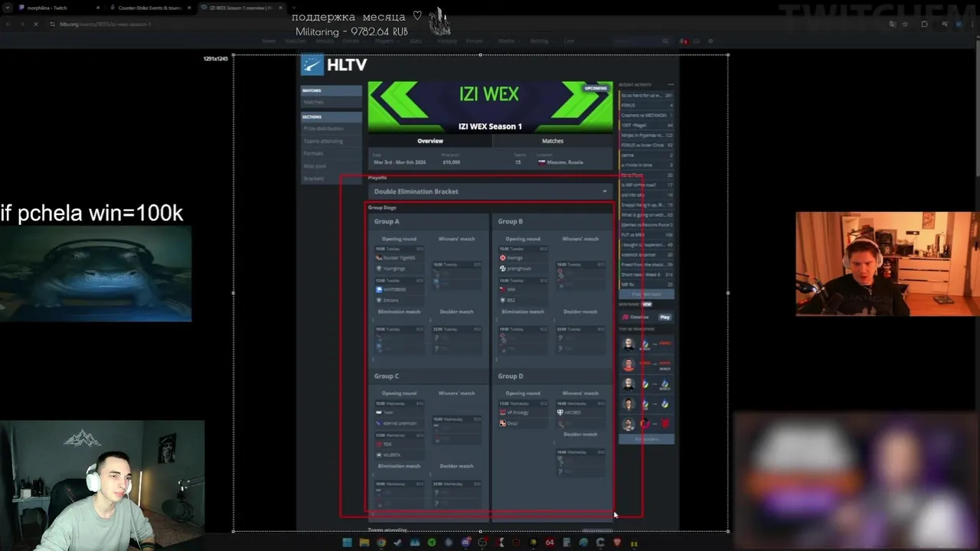Open Steam from the taskbar
Screen dimensions: 980x551
[397, 543]
